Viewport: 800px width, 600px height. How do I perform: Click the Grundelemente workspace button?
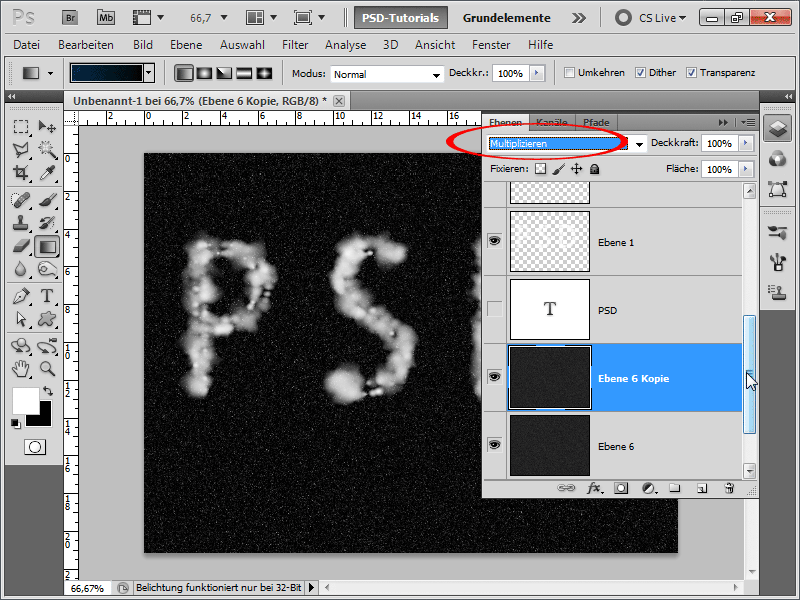pyautogui.click(x=507, y=18)
